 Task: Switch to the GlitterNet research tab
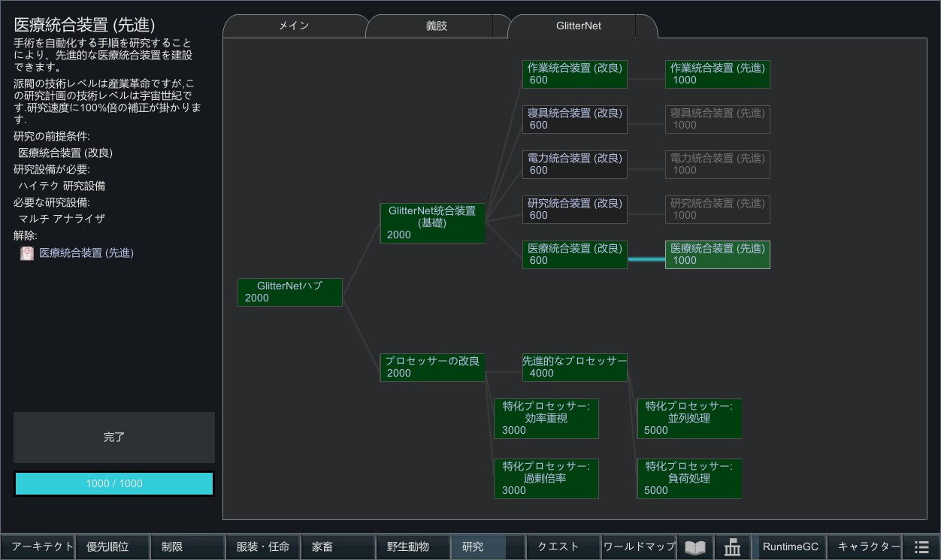tap(578, 26)
